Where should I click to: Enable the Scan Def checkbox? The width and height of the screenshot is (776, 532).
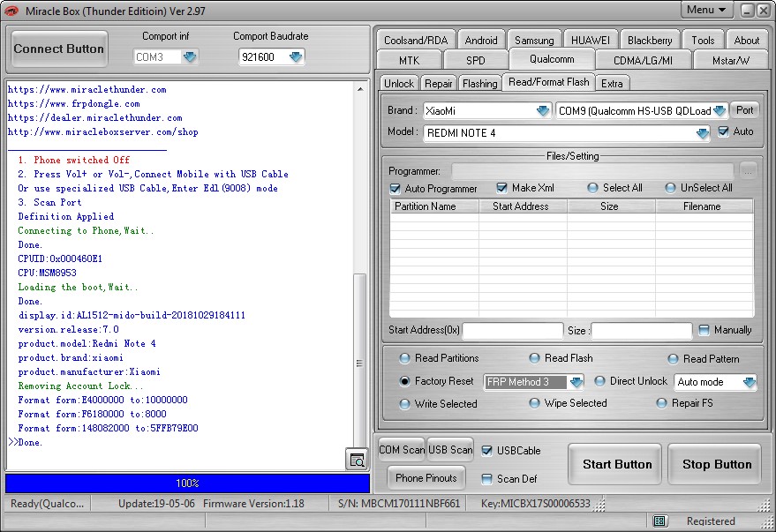(487, 478)
